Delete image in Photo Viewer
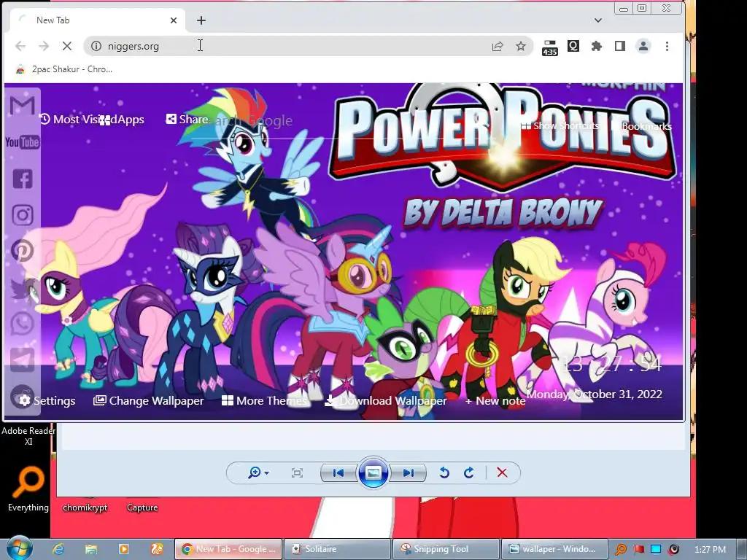Screen dimensions: 747x560 click(502, 472)
